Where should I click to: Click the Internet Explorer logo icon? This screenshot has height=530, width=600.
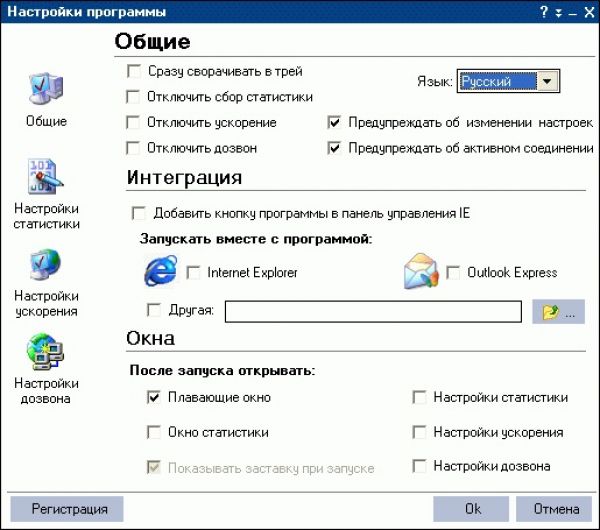(x=161, y=271)
